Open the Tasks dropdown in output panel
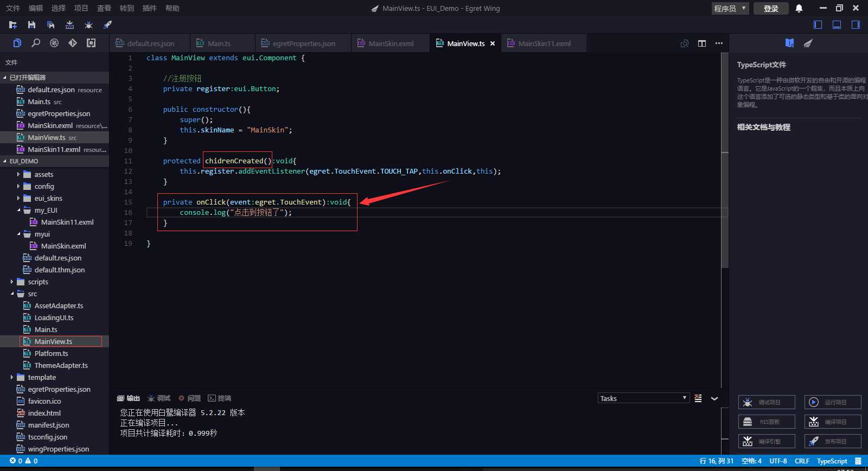 (x=643, y=398)
